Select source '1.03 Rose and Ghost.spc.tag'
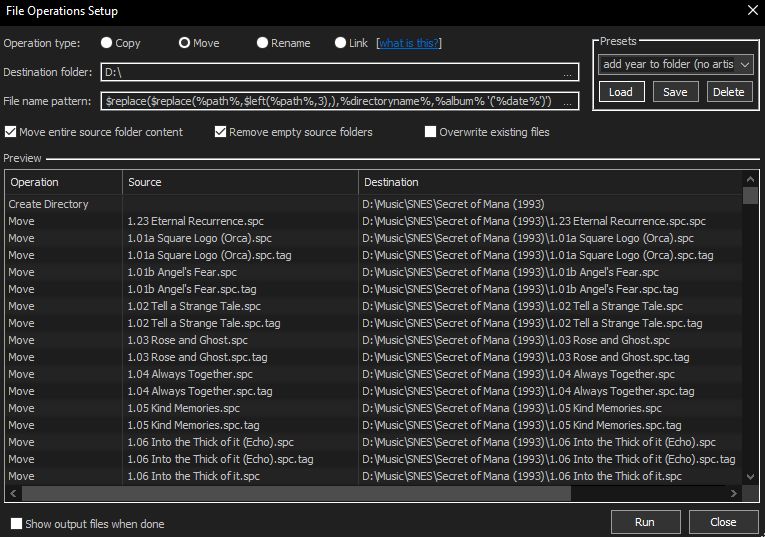 [197, 358]
